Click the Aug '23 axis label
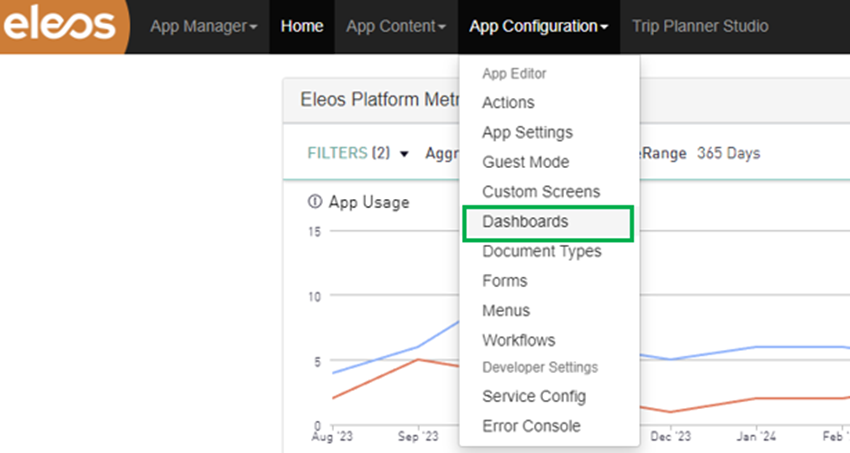The height and width of the screenshot is (453, 850). point(332,437)
